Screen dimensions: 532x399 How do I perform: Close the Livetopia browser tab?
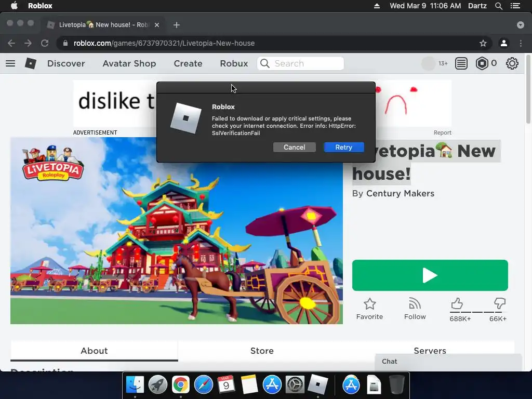tap(157, 25)
